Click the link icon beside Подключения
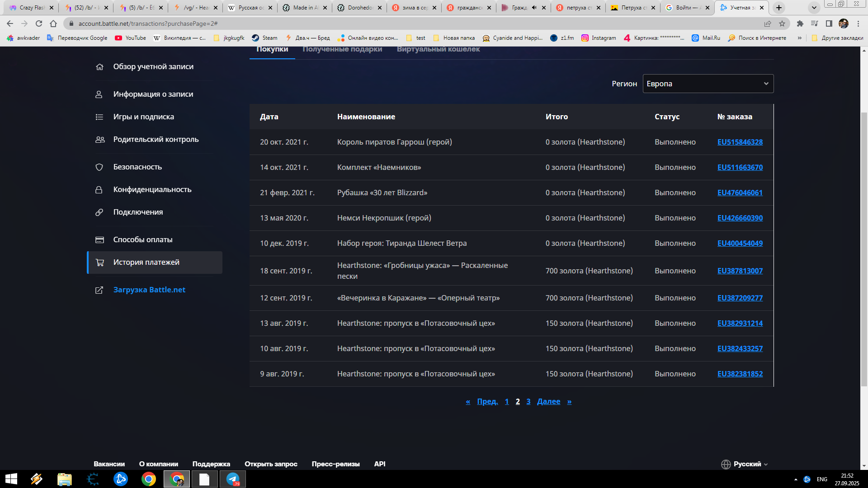This screenshot has height=488, width=868. coord(99,212)
